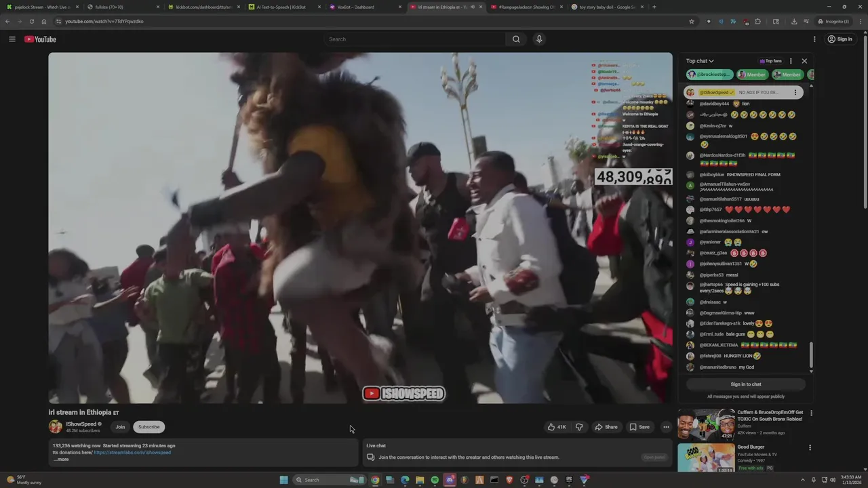Go to browser home page

point(44,21)
